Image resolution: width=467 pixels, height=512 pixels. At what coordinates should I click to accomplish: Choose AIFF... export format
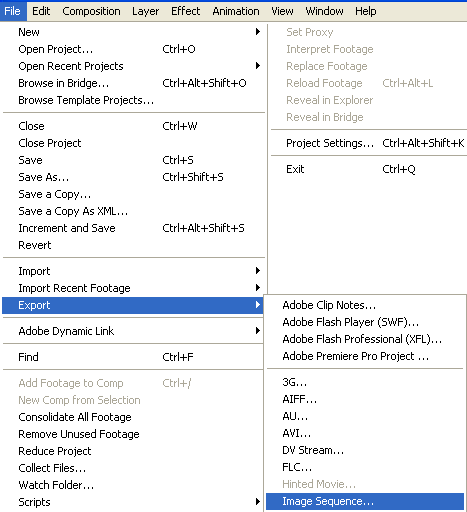(365, 399)
